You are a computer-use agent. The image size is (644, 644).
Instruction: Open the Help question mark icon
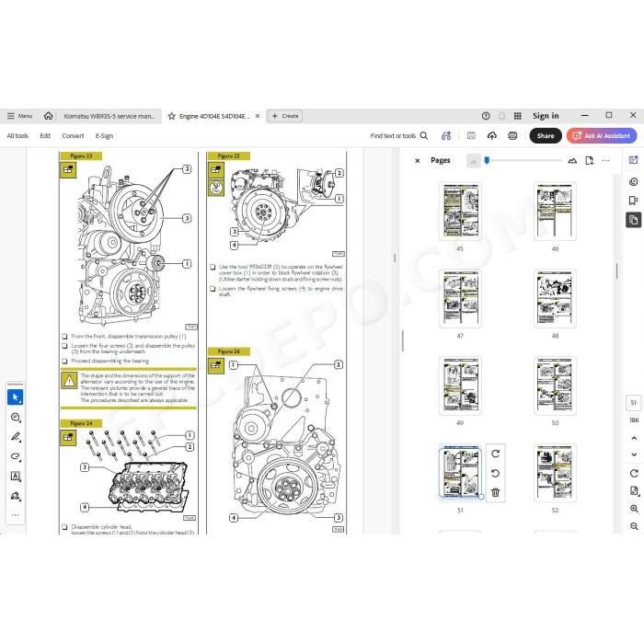pos(486,116)
